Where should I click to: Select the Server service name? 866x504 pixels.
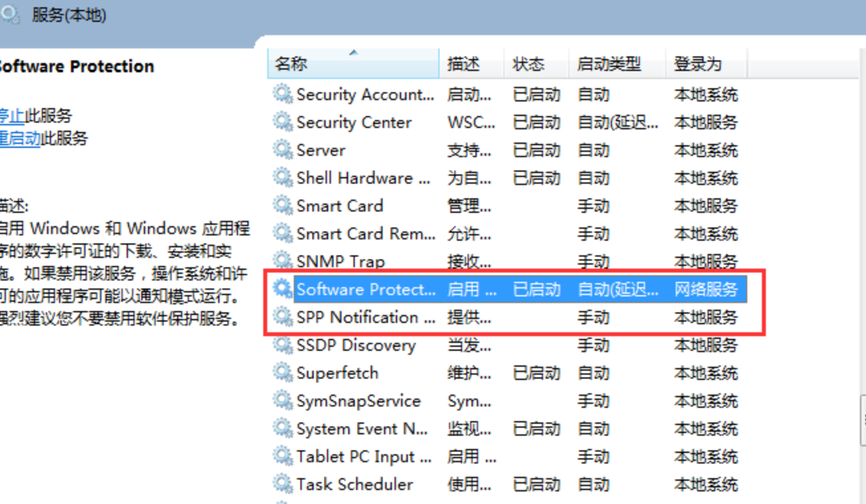pyautogui.click(x=321, y=150)
